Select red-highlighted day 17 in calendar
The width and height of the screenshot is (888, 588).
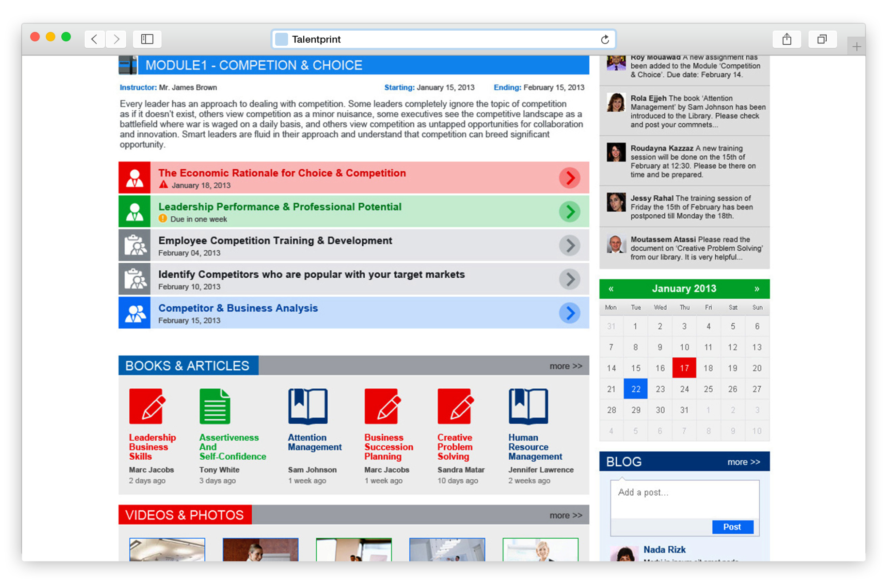[x=684, y=368]
